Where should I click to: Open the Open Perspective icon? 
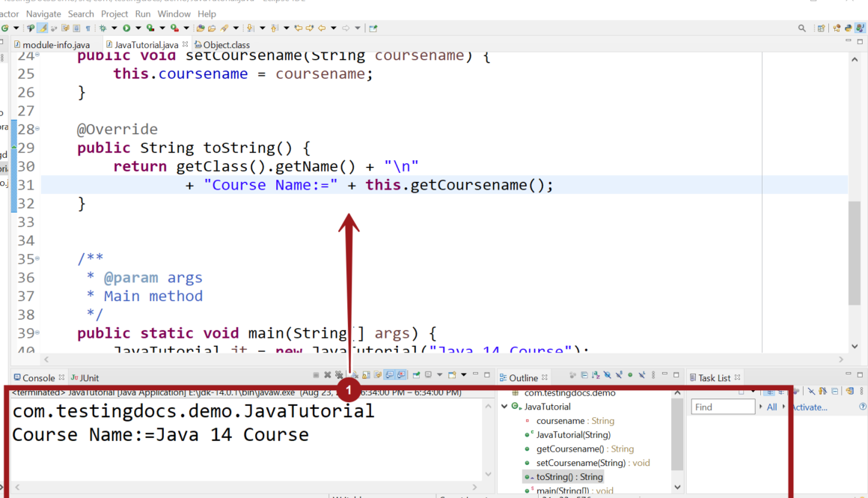point(822,28)
